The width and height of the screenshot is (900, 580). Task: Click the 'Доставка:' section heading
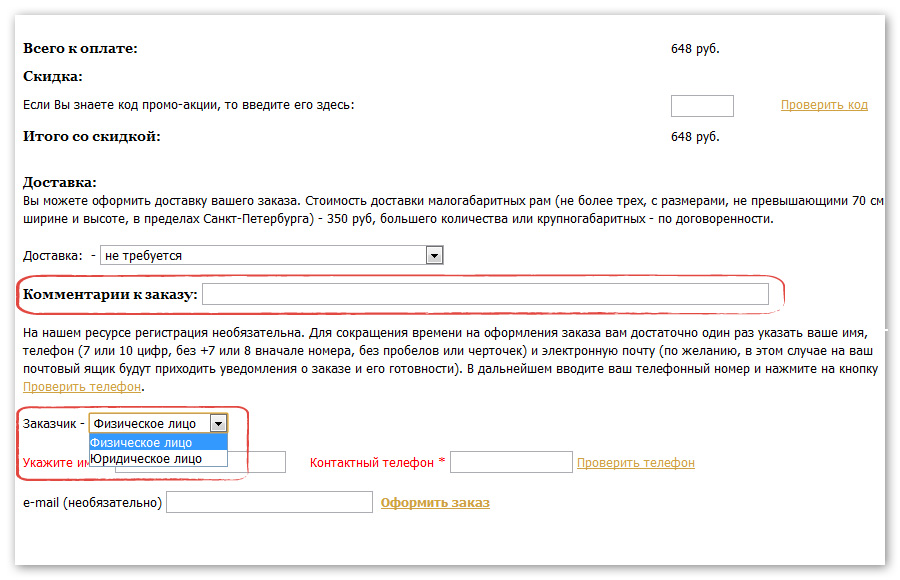point(60,182)
